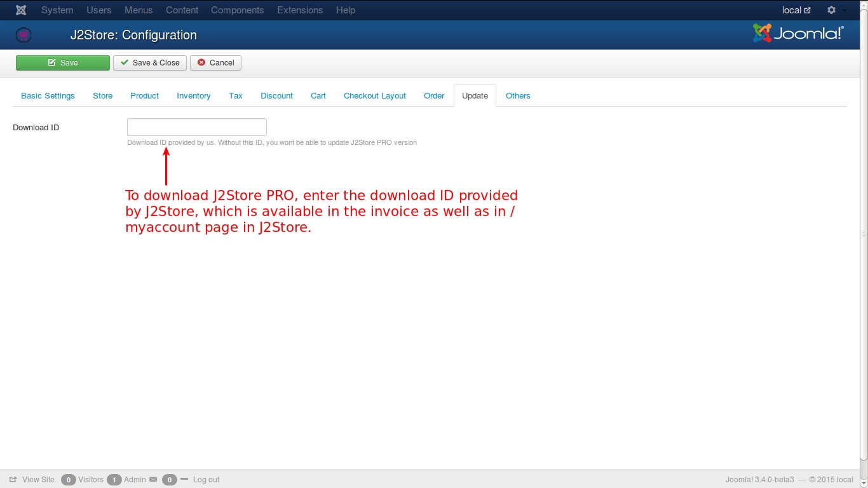Click the Joomla! 3.4.0-beta3 version text
Viewport: 868px width, 488px height.
point(759,480)
